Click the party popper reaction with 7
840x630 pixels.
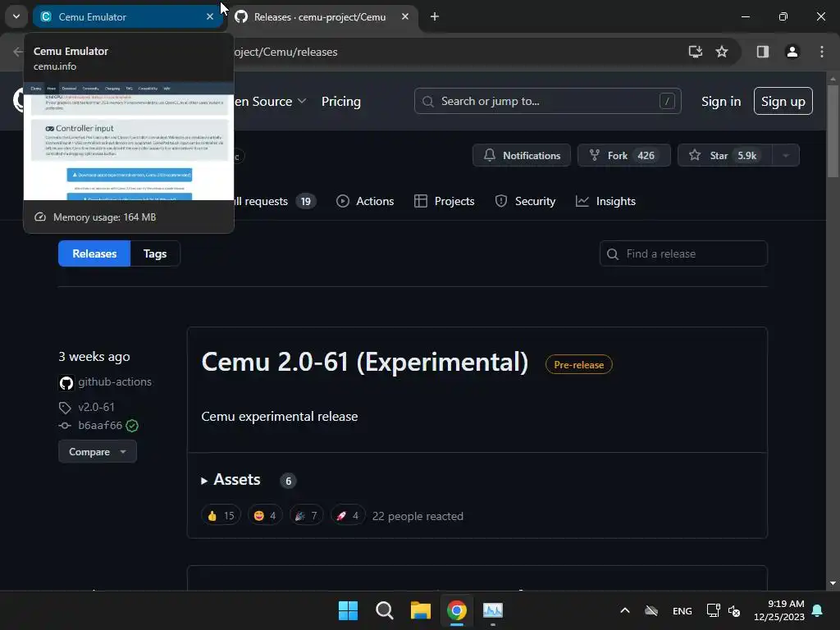coord(307,516)
